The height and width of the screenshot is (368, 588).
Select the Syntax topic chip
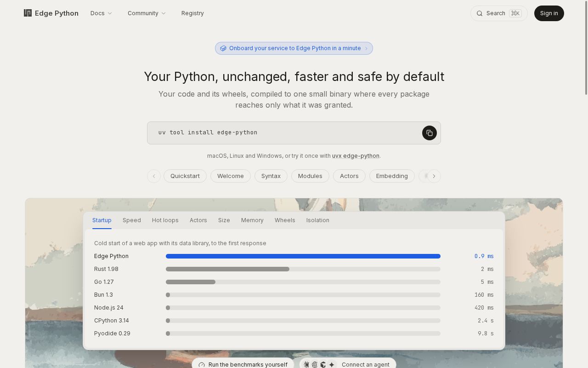[x=271, y=176]
